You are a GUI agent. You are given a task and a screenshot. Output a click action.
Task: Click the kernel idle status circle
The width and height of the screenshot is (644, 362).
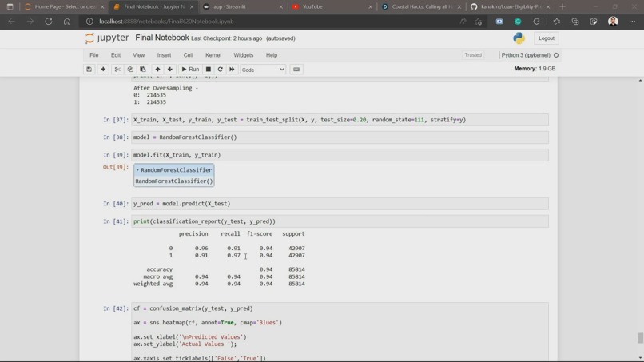click(556, 55)
